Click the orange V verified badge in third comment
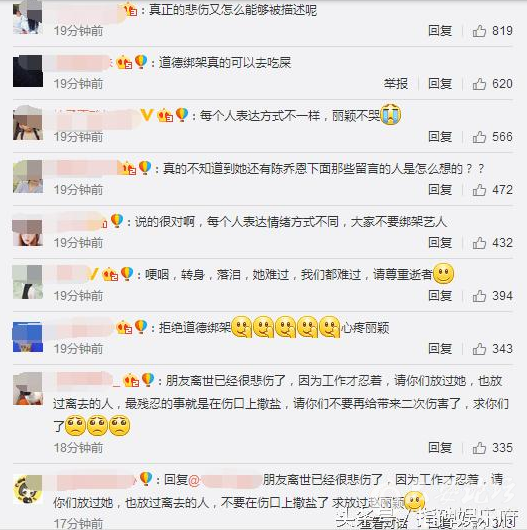Viewport: 527px width, 530px height. 147,115
